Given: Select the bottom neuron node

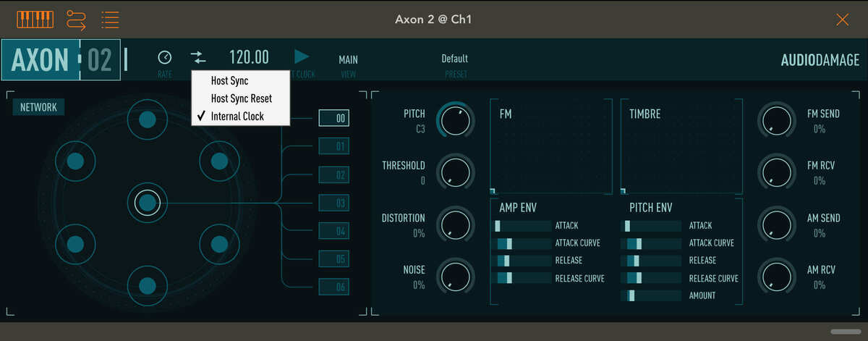Looking at the screenshot, I should [147, 285].
